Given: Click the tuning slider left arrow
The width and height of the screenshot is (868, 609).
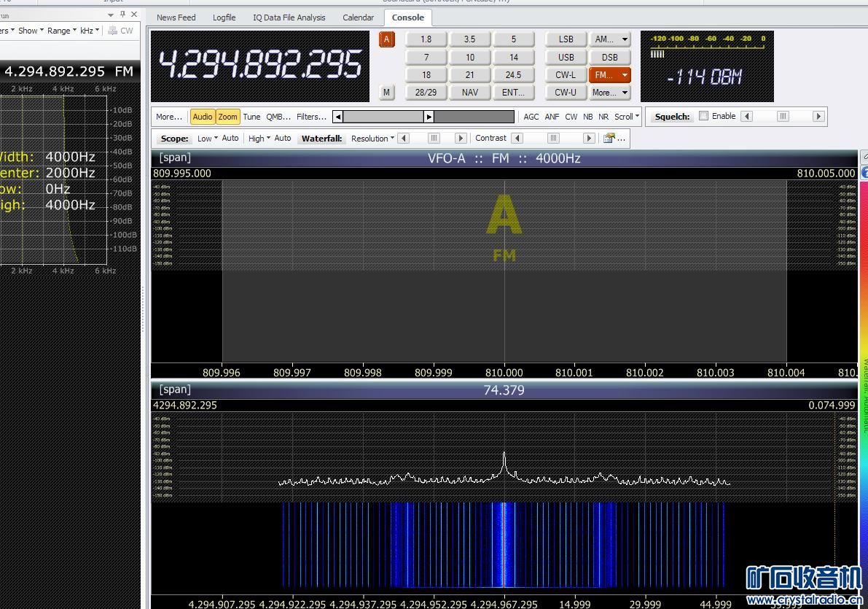Looking at the screenshot, I should point(337,117).
